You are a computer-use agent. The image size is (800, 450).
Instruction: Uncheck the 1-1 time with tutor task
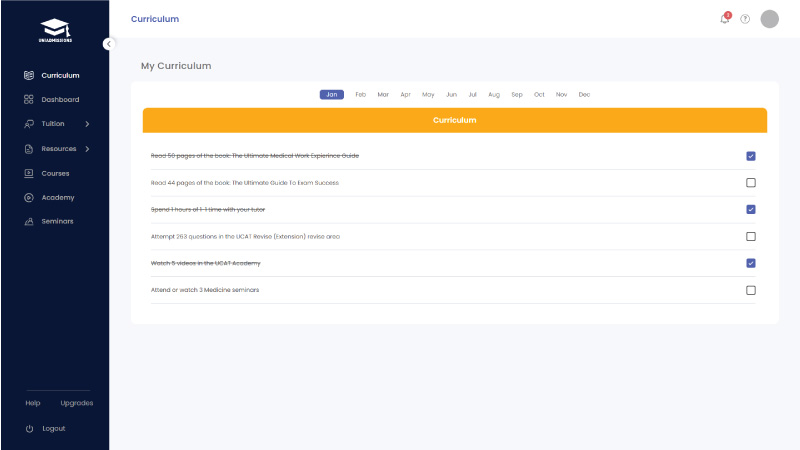[x=751, y=210]
